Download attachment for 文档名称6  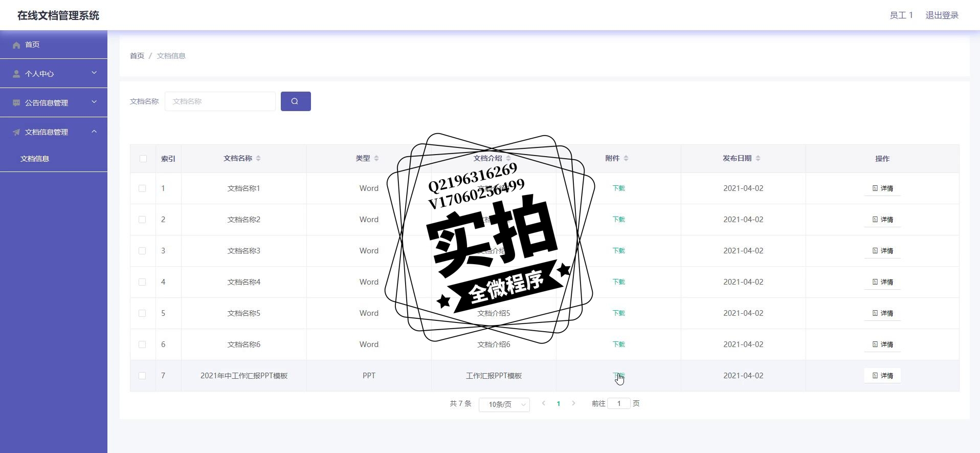coord(618,344)
